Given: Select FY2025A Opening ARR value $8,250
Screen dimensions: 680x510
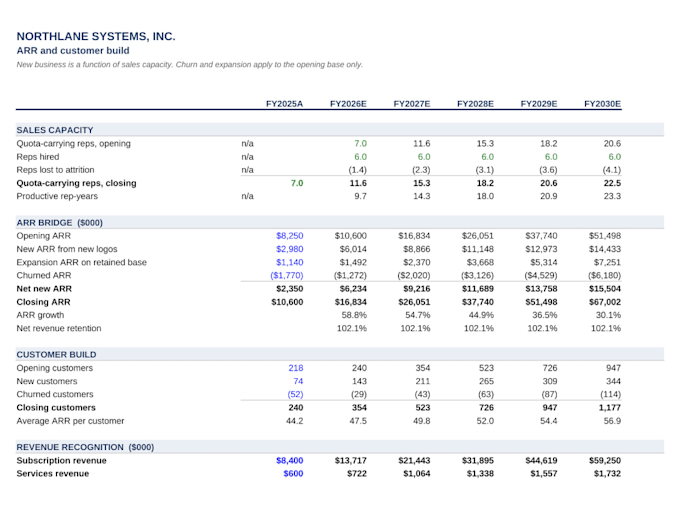Looking at the screenshot, I should pos(289,236).
